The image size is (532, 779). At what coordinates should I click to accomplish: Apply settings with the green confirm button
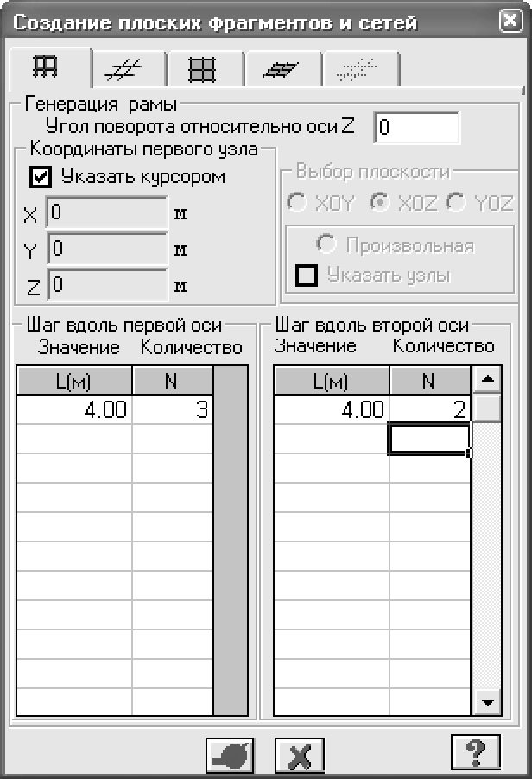(230, 756)
